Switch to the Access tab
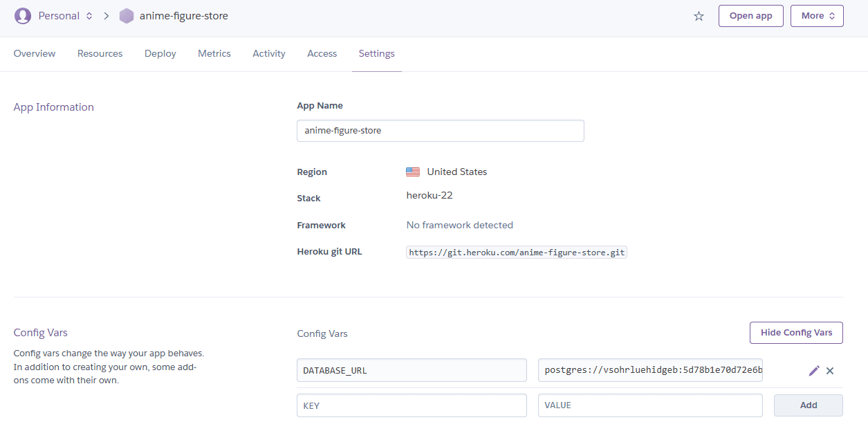Screen dimensions: 868x440 click(x=322, y=53)
